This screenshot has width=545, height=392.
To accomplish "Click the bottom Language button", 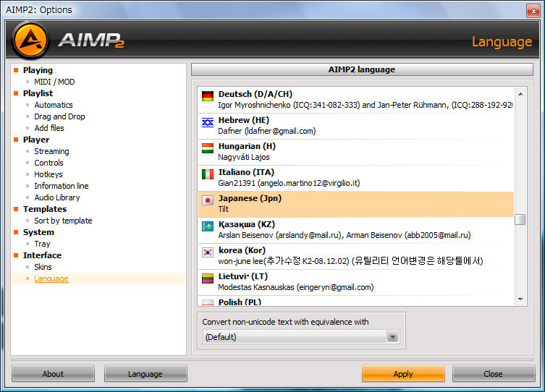I will tap(145, 374).
